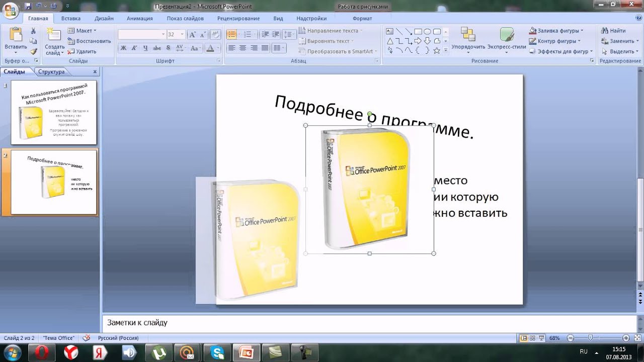This screenshot has height=362, width=644.
Task: Select the rectangle shape in the shapes gallery
Action: [x=418, y=31]
